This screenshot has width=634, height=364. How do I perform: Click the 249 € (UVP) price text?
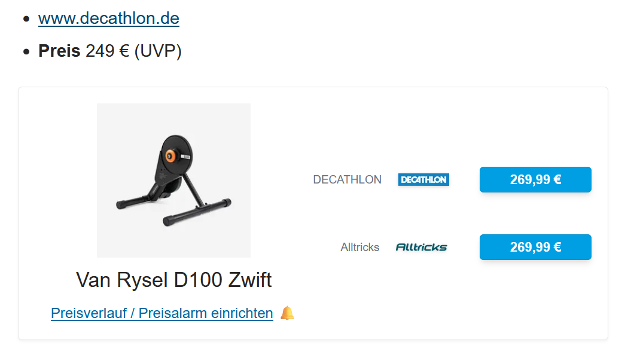[133, 51]
